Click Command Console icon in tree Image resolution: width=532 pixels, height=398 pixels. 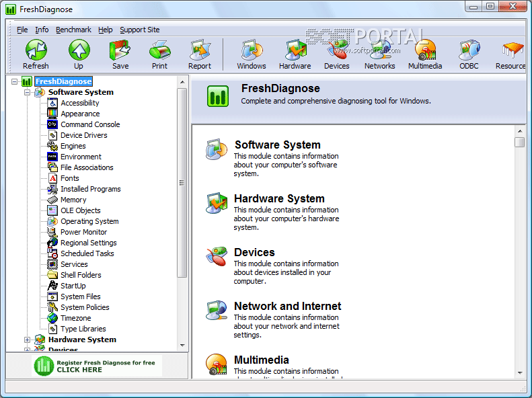52,124
